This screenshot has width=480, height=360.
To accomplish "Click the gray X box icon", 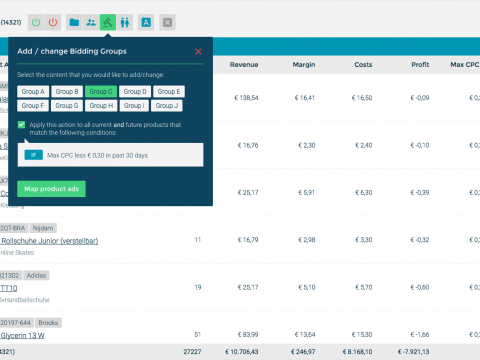I will [x=167, y=22].
